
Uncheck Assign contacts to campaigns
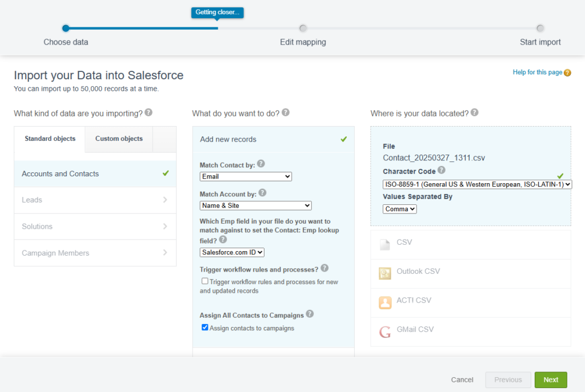pyautogui.click(x=205, y=327)
